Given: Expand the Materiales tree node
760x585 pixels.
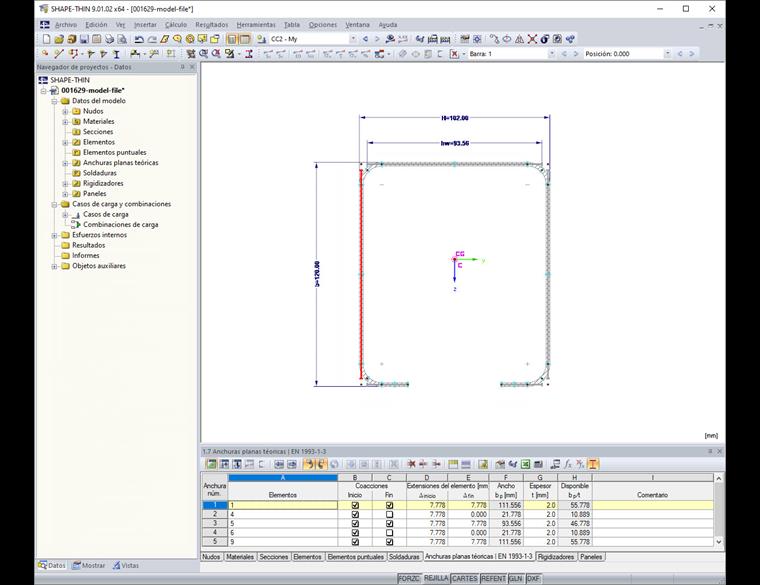Looking at the screenshot, I should pos(65,122).
